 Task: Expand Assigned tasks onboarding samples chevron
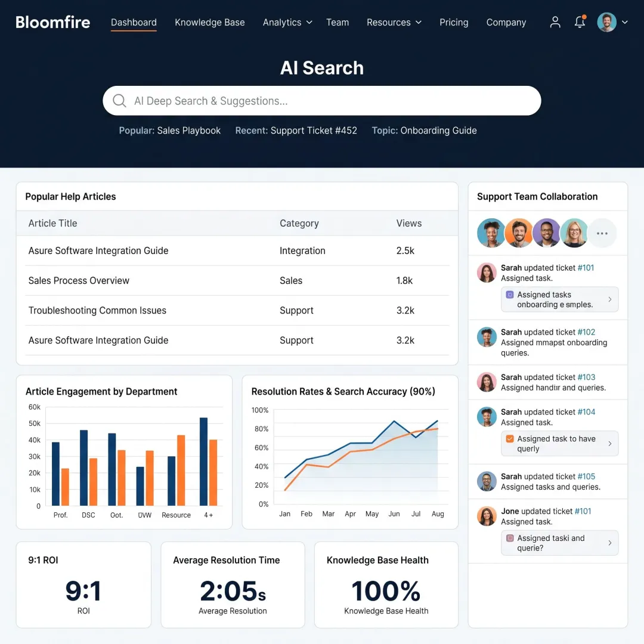click(x=609, y=299)
